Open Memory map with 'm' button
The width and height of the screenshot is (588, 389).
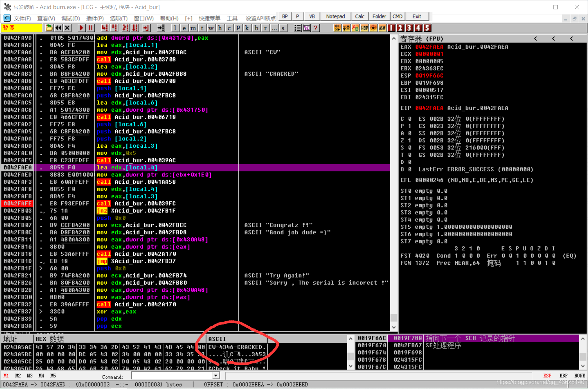coord(193,28)
